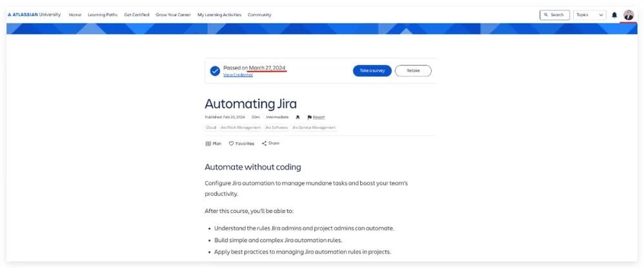Click the Automate without coding heading
The image size is (644, 268).
253,167
